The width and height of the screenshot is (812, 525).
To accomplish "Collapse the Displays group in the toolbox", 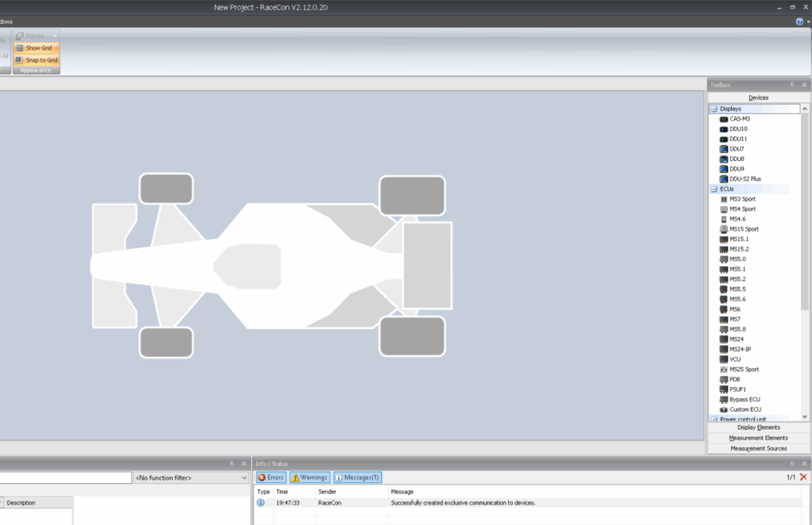I will point(714,109).
